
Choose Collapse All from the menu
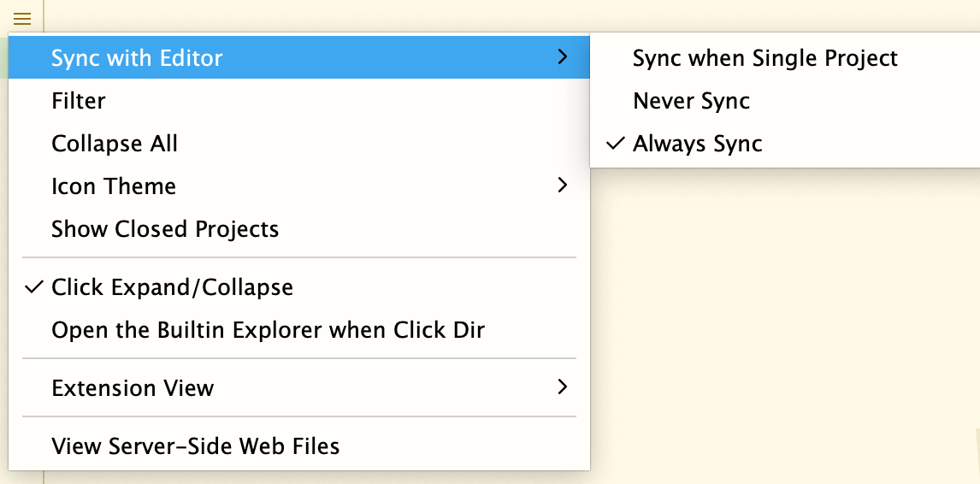[x=299, y=143]
